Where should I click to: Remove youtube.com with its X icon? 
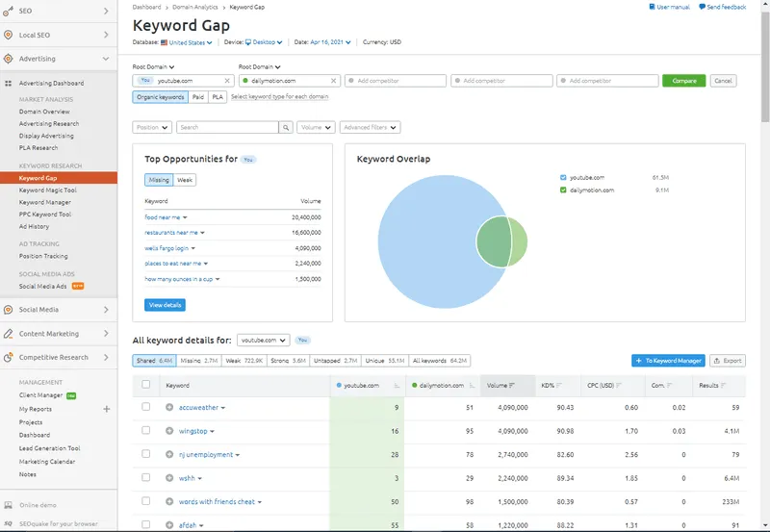tap(227, 81)
